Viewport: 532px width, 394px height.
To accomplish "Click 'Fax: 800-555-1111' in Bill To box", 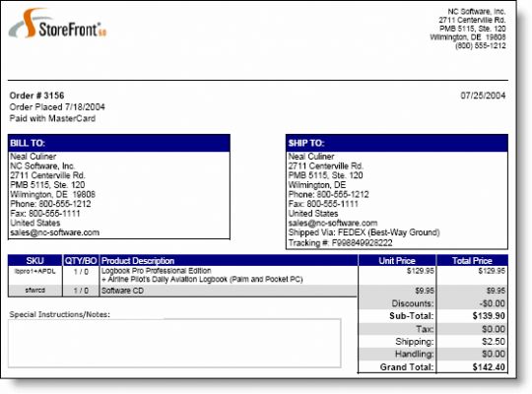I will pyautogui.click(x=45, y=214).
